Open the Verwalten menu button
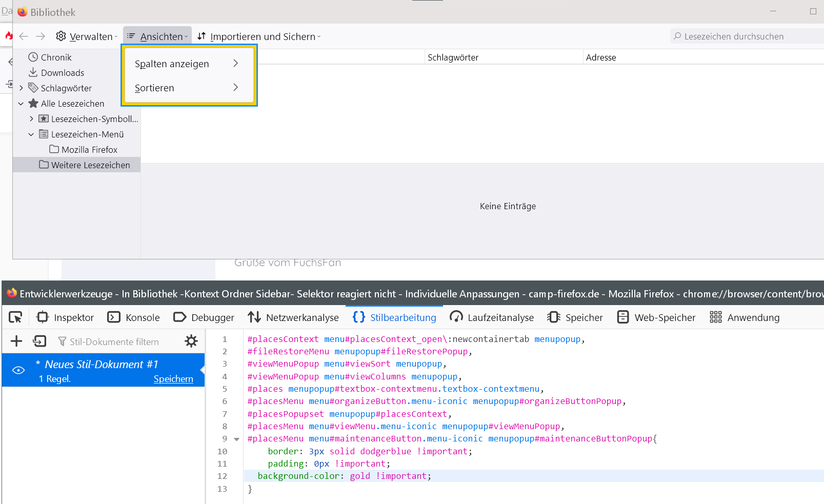Screen dimensions: 824x504 click(x=87, y=36)
